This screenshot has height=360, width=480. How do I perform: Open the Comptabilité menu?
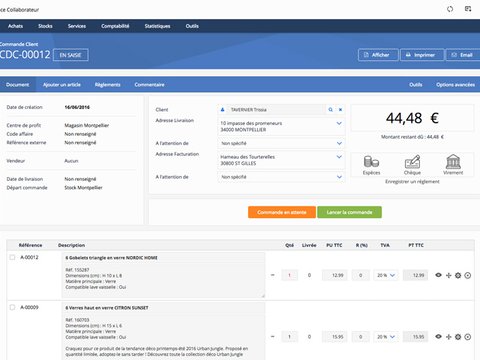pyautogui.click(x=115, y=26)
